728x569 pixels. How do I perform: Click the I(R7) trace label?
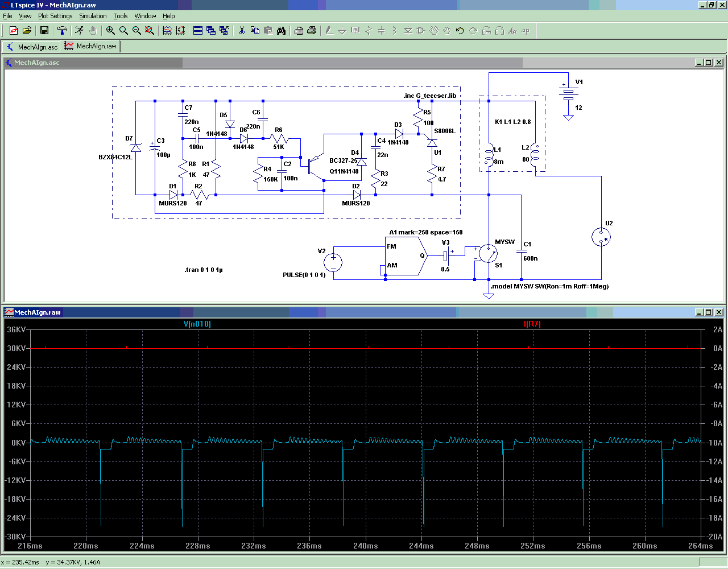[x=532, y=324]
